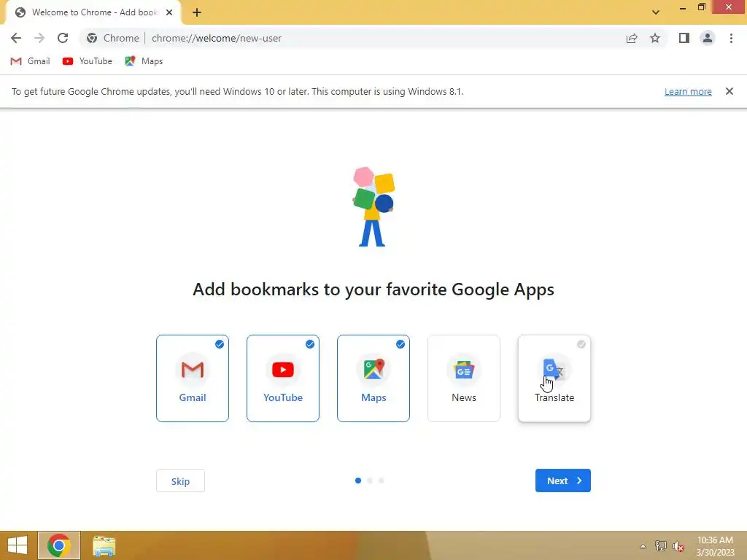This screenshot has height=560, width=747.
Task: Click the forward navigation arrow
Action: pos(39,38)
